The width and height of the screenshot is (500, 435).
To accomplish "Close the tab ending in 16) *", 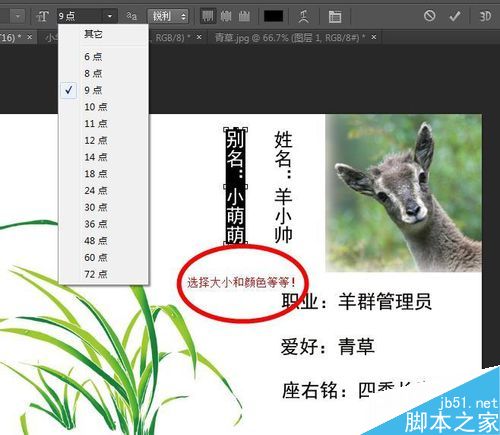I will tap(29, 37).
